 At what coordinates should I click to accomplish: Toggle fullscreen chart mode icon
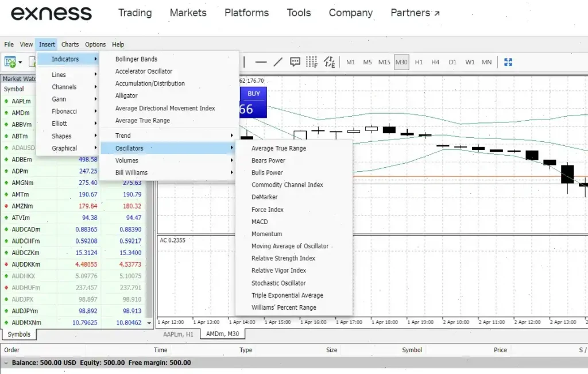(508, 62)
